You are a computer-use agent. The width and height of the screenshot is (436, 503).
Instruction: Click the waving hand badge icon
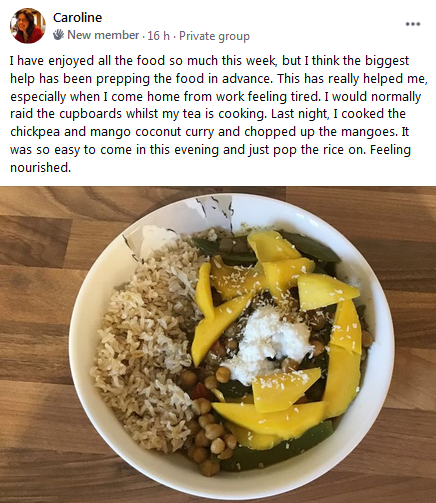tap(59, 34)
